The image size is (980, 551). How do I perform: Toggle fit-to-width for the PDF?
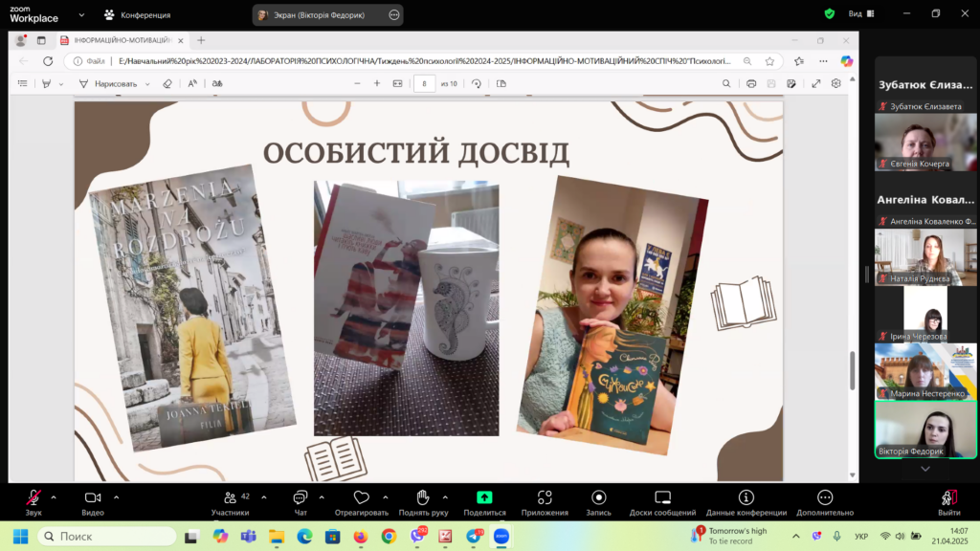point(397,83)
